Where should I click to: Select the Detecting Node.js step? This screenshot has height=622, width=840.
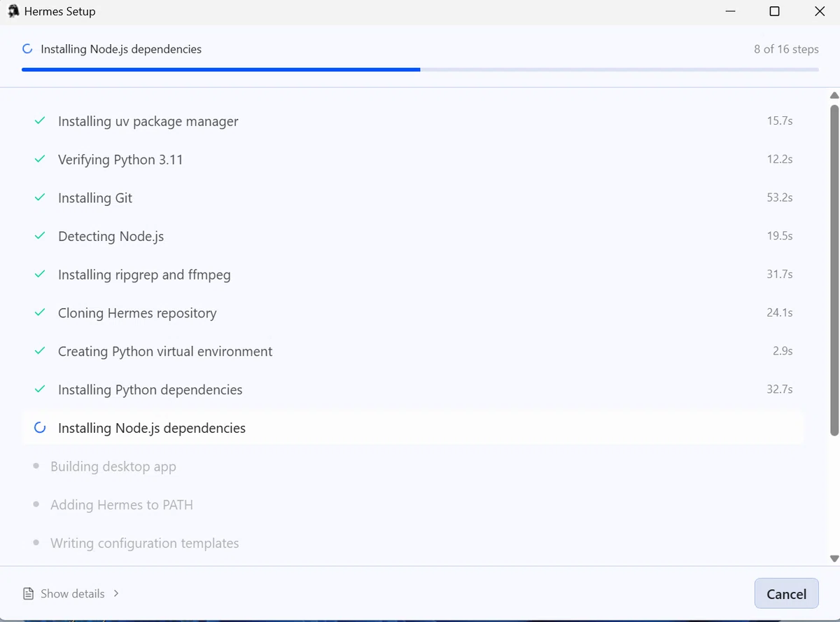tap(413, 236)
